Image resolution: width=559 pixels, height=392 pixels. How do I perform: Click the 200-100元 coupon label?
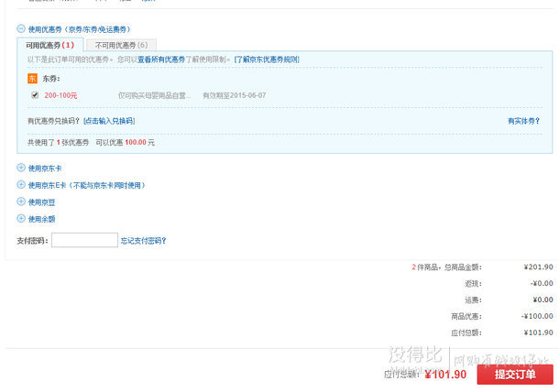point(60,95)
